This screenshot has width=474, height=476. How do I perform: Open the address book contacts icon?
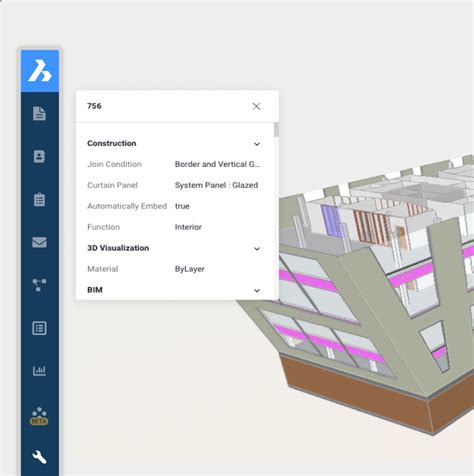[39, 156]
